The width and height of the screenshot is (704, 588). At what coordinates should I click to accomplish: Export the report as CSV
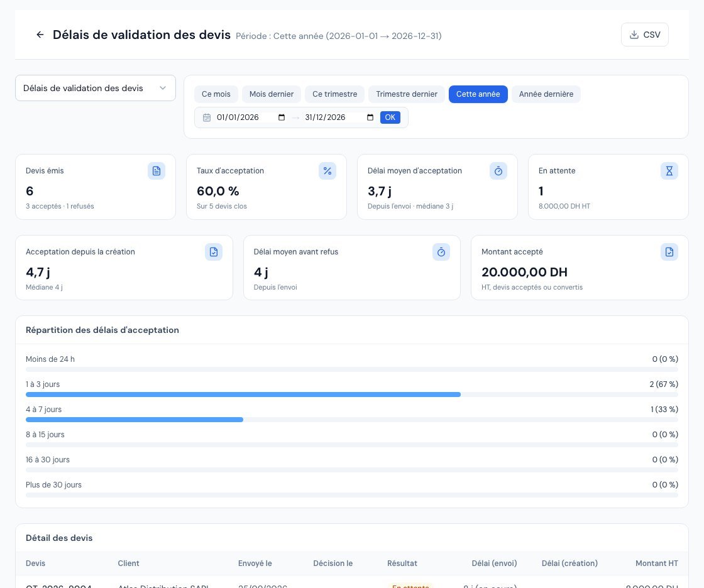click(x=645, y=35)
